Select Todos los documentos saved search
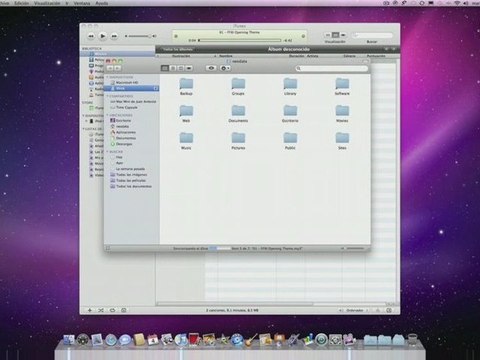This screenshot has width=480, height=360. (131, 186)
